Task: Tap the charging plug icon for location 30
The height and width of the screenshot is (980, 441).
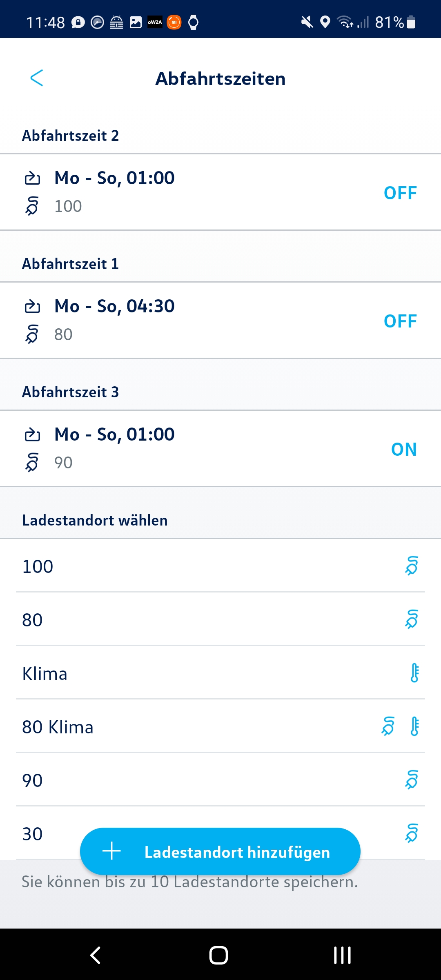Action: coord(412,833)
